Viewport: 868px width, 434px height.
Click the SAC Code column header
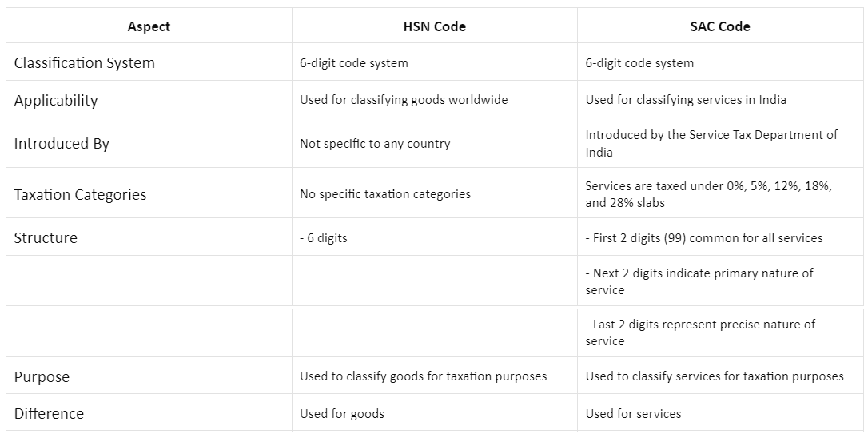pyautogui.click(x=719, y=26)
